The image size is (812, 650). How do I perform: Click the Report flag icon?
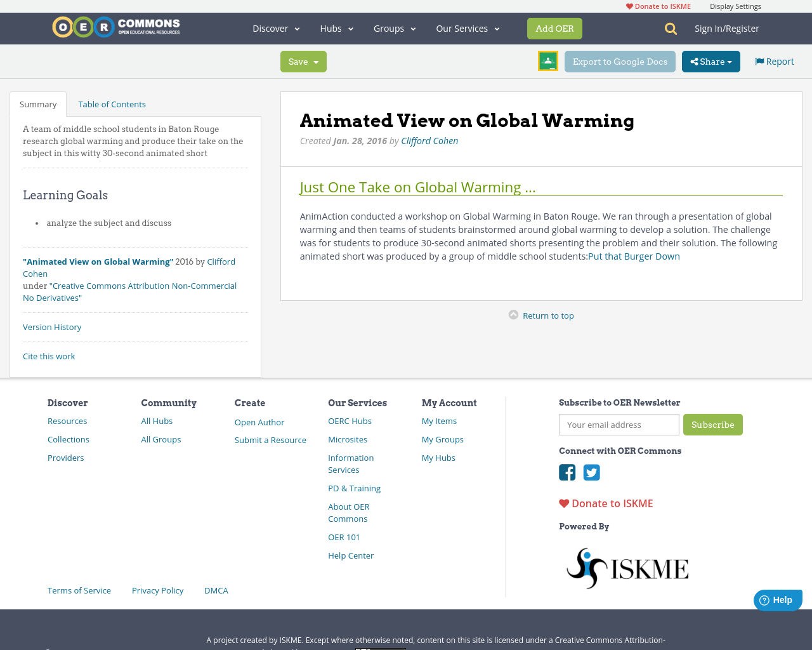[759, 60]
